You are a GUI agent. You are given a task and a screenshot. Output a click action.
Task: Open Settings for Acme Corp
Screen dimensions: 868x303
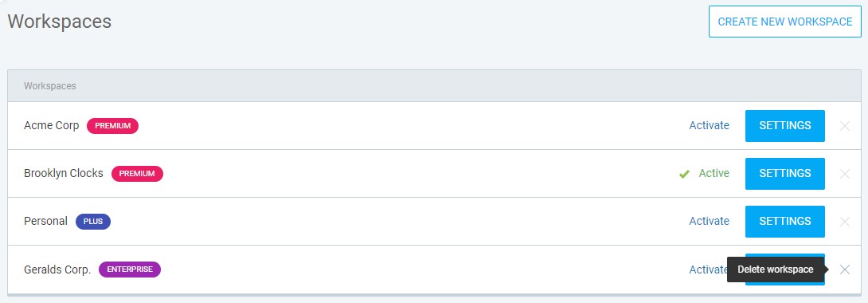(785, 126)
